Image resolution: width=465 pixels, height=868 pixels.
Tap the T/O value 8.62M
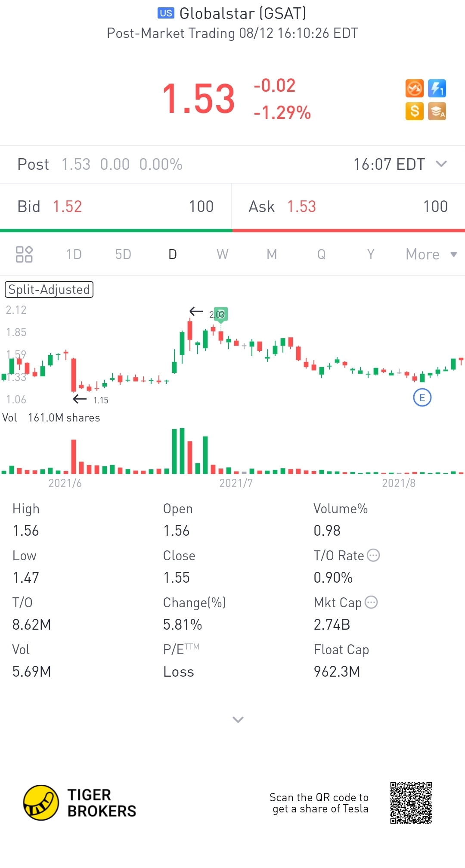click(x=32, y=624)
